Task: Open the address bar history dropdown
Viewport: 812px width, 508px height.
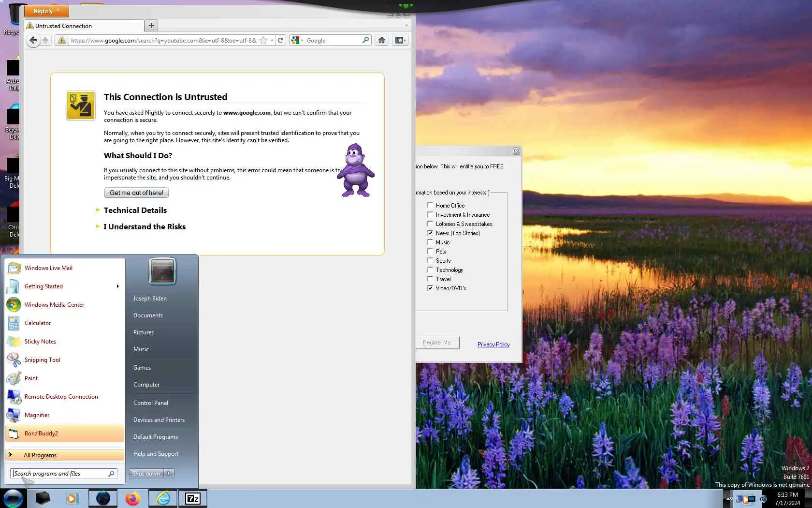Action: click(272, 40)
